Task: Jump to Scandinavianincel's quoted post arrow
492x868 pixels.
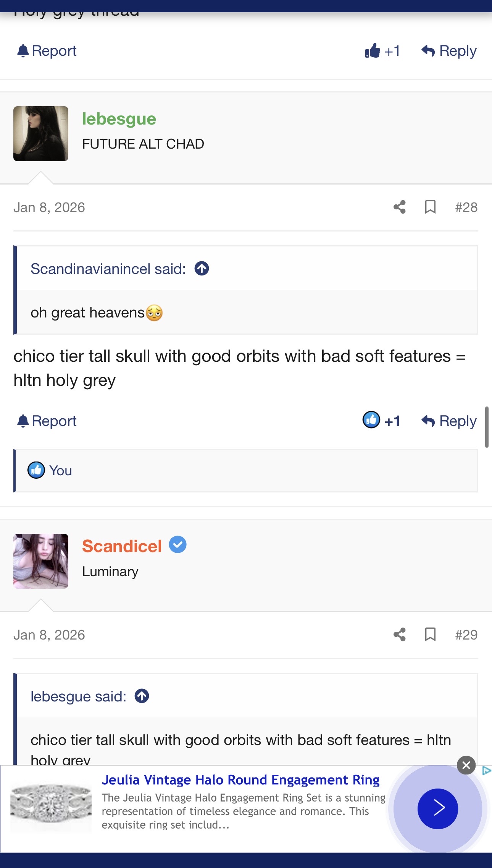Action: pyautogui.click(x=202, y=269)
